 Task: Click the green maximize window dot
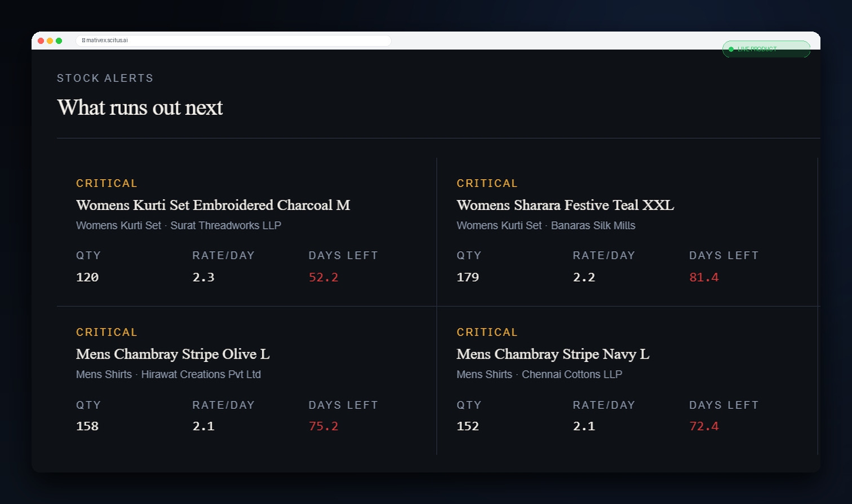[x=59, y=41]
